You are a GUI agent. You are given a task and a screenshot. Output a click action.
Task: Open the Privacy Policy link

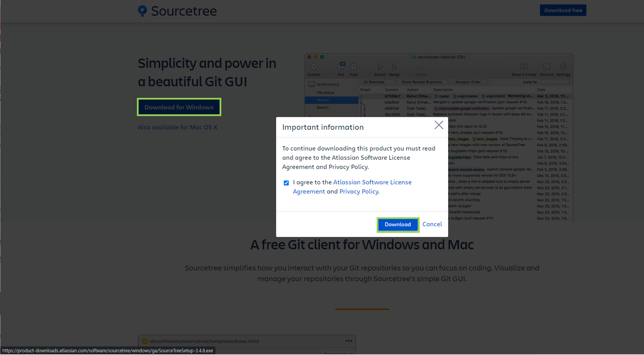(359, 192)
